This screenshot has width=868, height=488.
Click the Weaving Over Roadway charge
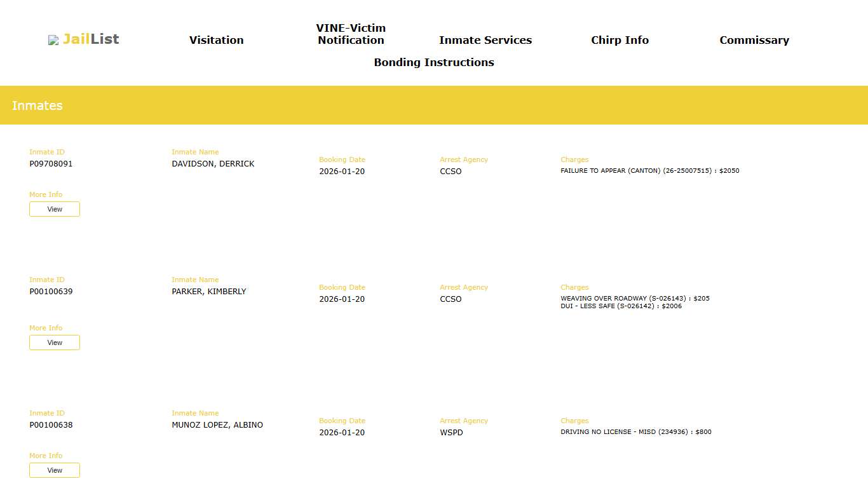point(635,299)
